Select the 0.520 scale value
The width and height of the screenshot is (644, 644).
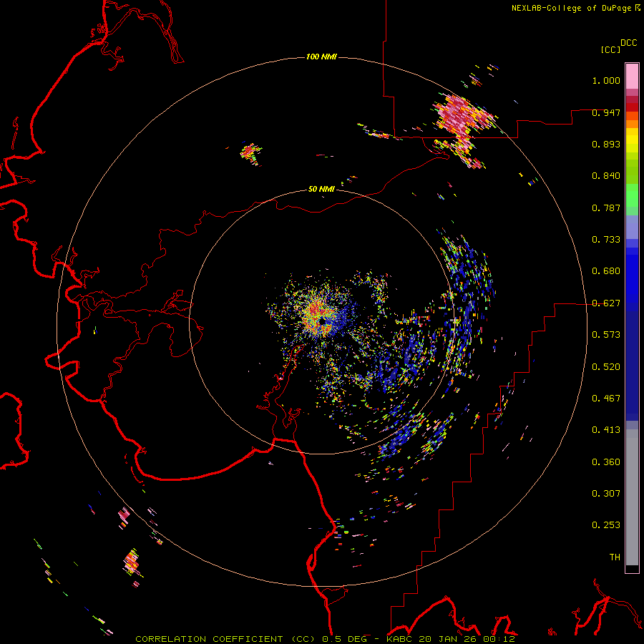(606, 367)
